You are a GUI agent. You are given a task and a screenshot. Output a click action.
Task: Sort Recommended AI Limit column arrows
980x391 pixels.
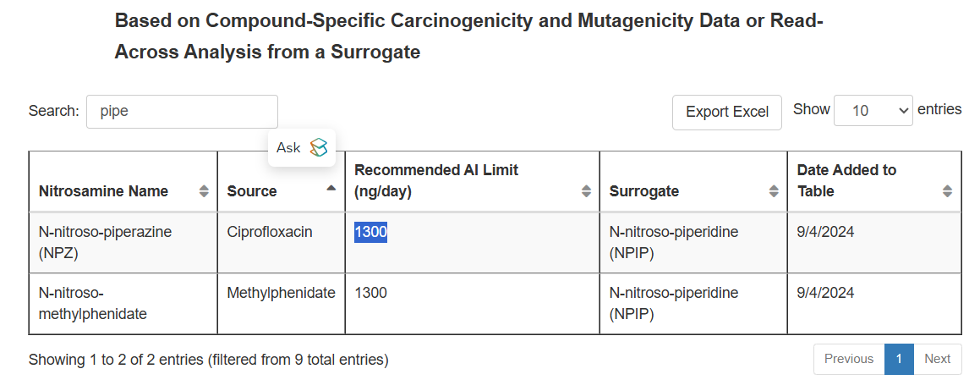tap(586, 191)
